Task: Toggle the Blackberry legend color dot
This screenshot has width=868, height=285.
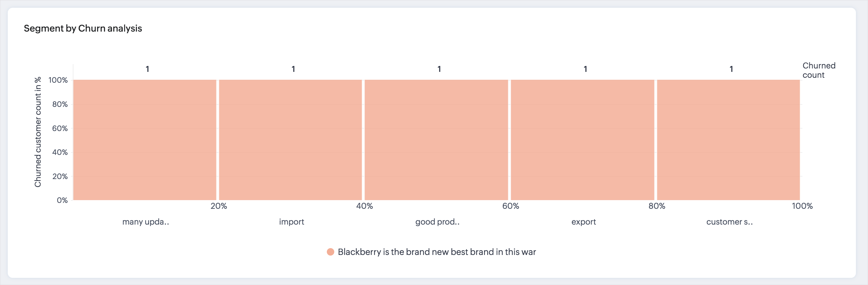Action: (331, 252)
